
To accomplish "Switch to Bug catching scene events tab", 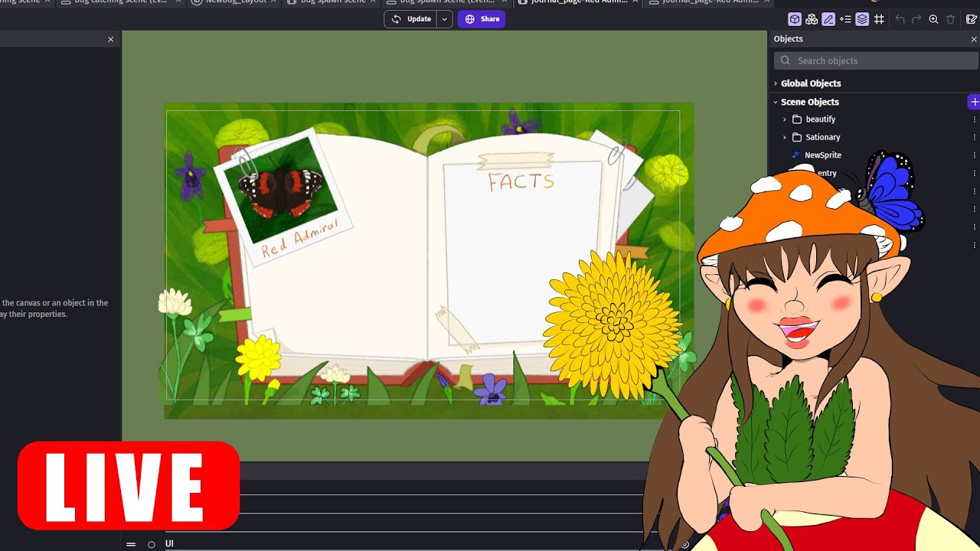I will [x=120, y=2].
